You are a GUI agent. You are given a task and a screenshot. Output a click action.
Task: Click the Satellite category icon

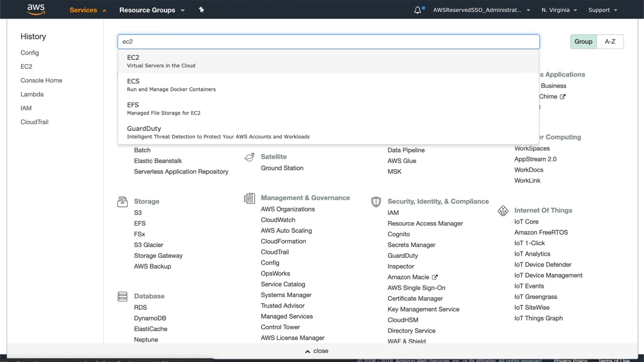tap(249, 157)
